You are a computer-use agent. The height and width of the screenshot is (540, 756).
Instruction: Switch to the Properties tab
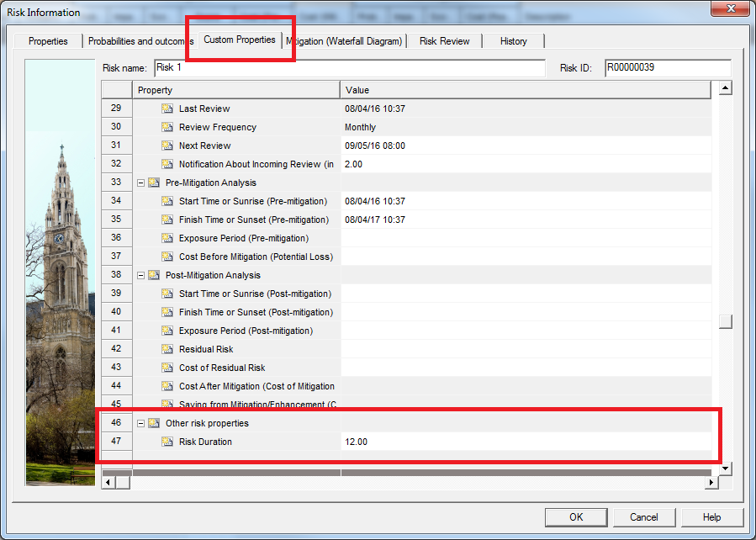point(48,41)
